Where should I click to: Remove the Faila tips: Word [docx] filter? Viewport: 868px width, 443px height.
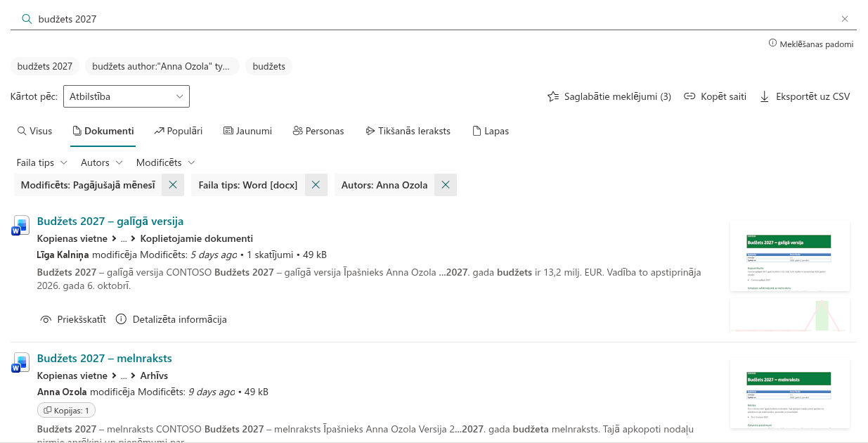316,185
